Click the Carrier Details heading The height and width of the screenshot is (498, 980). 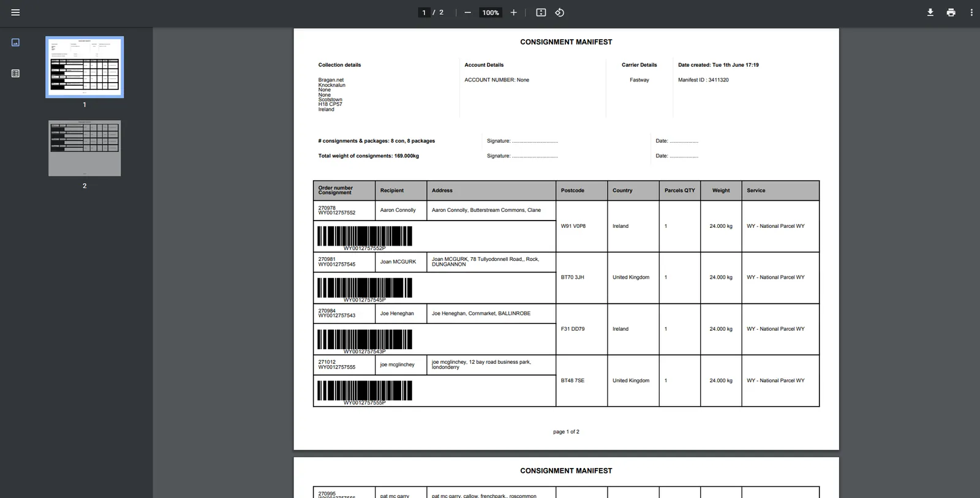[x=639, y=65]
